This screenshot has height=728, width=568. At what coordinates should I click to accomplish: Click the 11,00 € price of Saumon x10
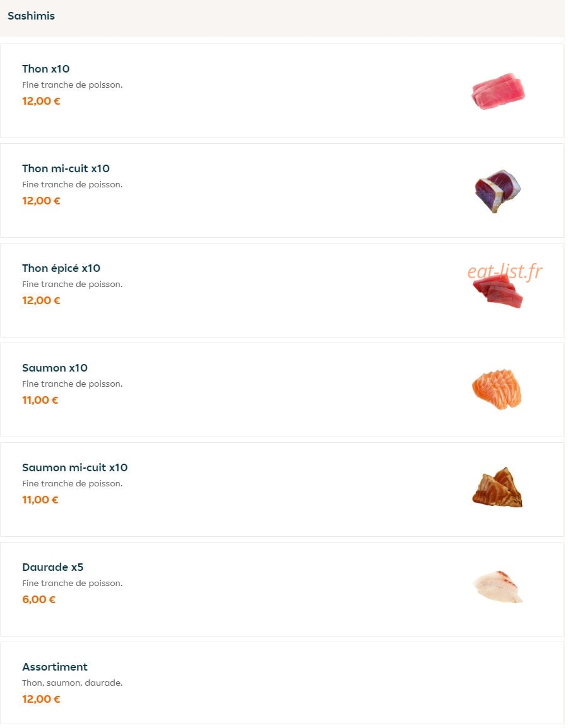tap(40, 400)
